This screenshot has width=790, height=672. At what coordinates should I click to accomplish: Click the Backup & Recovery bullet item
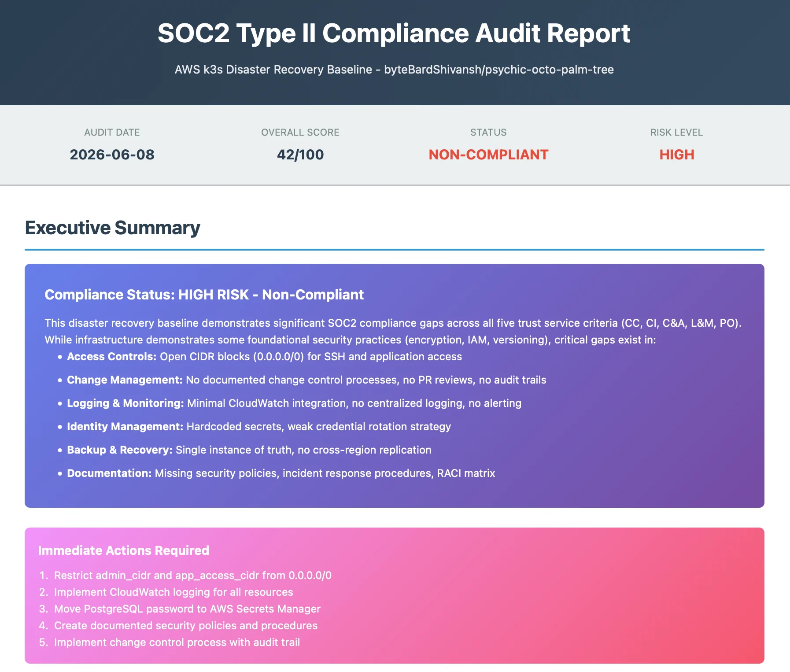249,450
